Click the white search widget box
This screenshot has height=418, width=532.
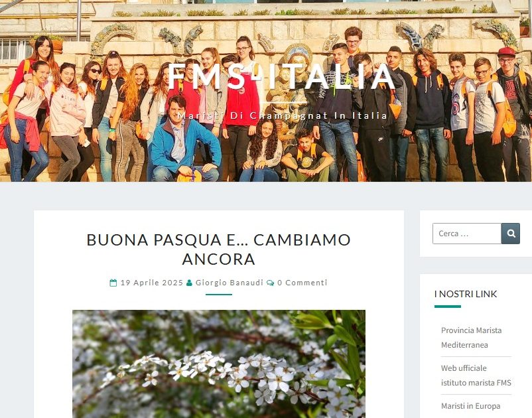pyautogui.click(x=476, y=234)
